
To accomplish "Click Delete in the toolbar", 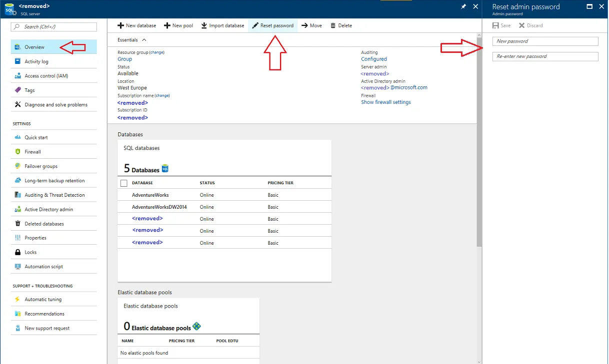I will pos(341,25).
